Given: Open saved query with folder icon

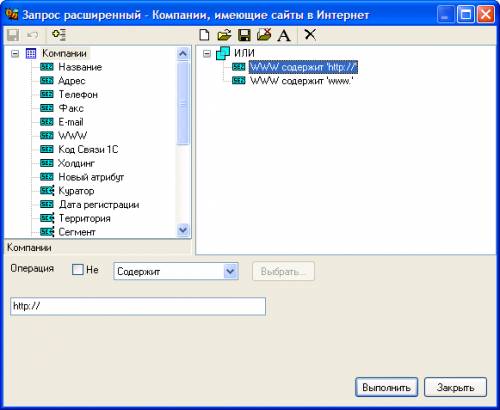Looking at the screenshot, I should [224, 35].
